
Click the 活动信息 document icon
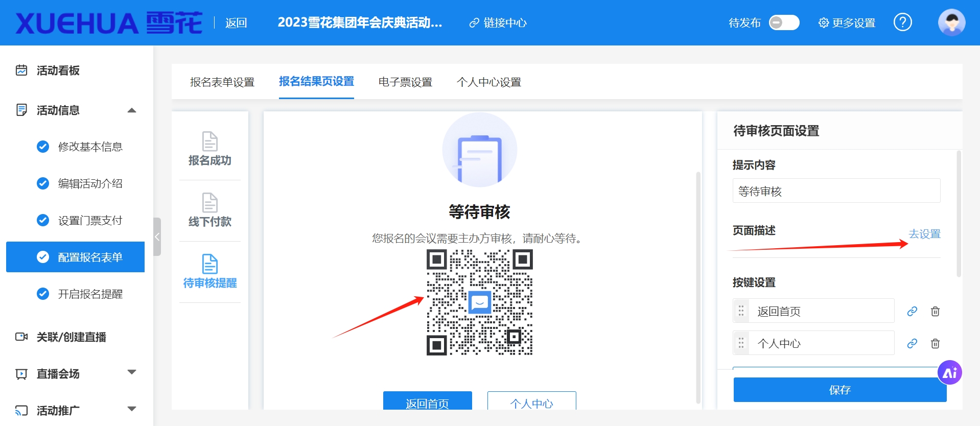pos(21,110)
